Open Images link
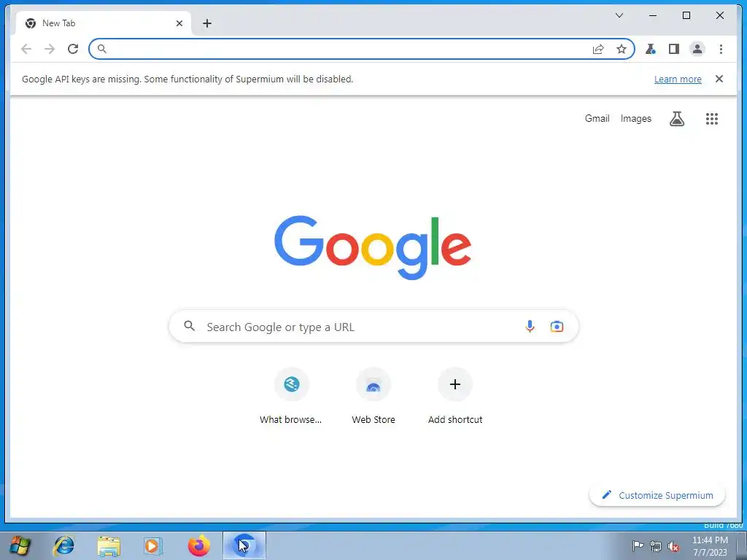The width and height of the screenshot is (747, 560). pyautogui.click(x=635, y=119)
